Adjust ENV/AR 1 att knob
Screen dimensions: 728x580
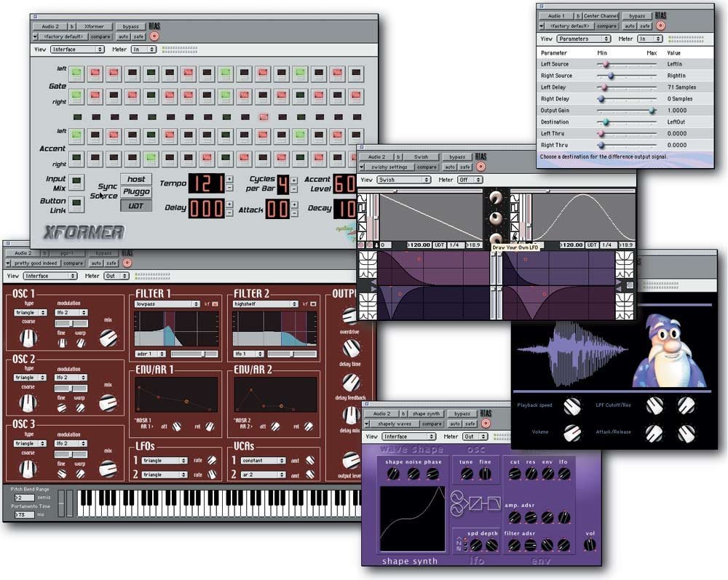click(176, 426)
